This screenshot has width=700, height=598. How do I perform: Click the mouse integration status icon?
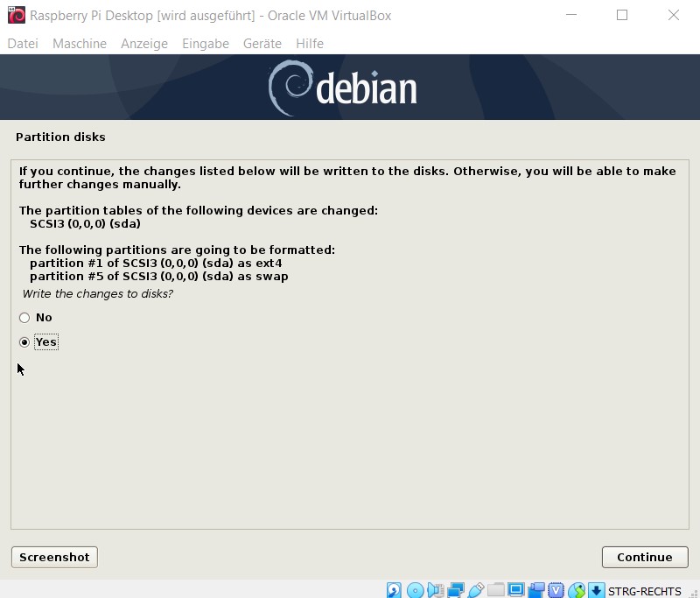coord(577,590)
